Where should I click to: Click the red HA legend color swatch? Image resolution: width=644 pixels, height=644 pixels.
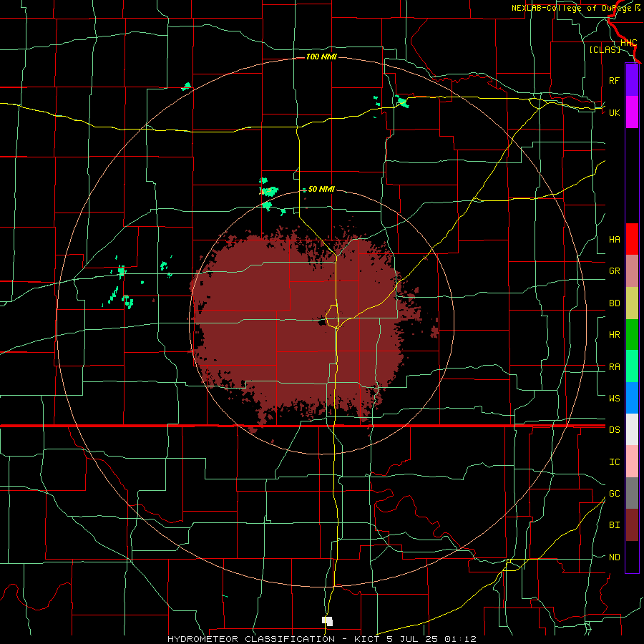632,239
